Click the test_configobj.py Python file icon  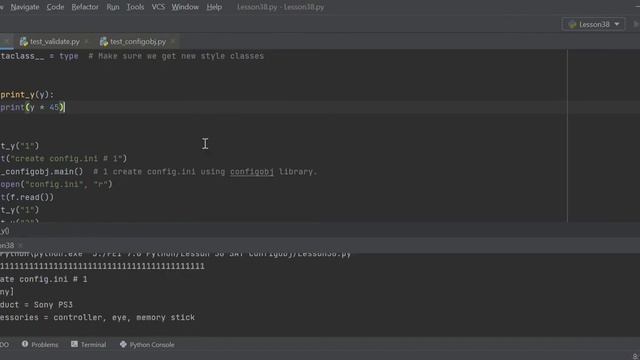pyautogui.click(x=104, y=42)
